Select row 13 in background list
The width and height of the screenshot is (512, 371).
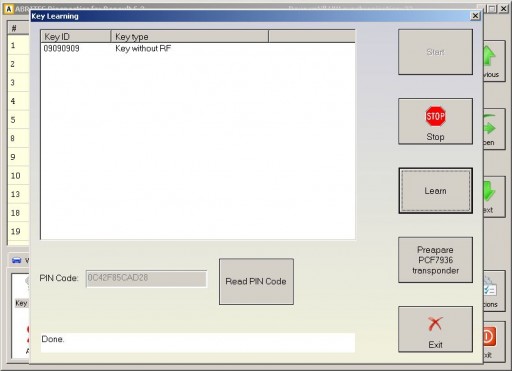pos(18,194)
